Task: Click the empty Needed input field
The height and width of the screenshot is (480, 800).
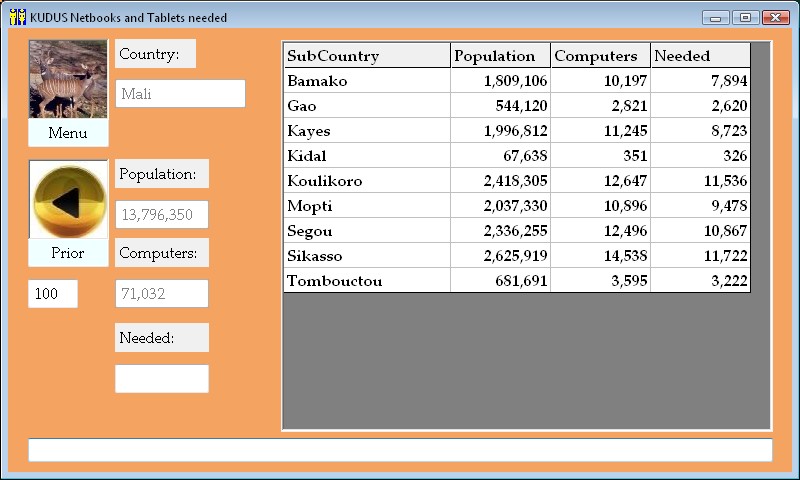Action: (162, 379)
